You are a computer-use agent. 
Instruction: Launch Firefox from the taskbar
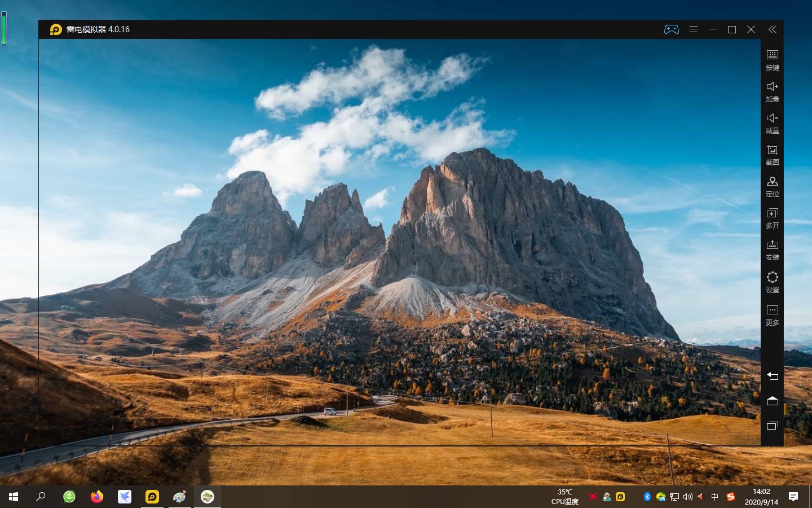97,497
